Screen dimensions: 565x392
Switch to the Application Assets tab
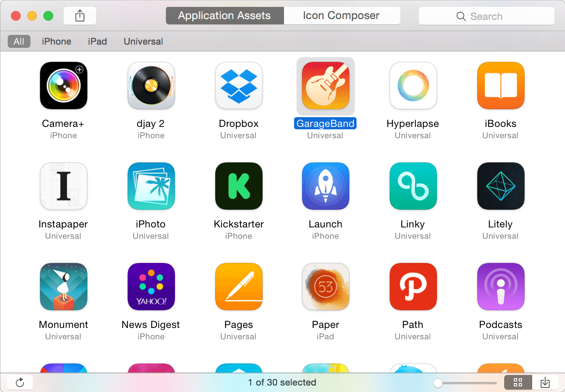click(225, 16)
